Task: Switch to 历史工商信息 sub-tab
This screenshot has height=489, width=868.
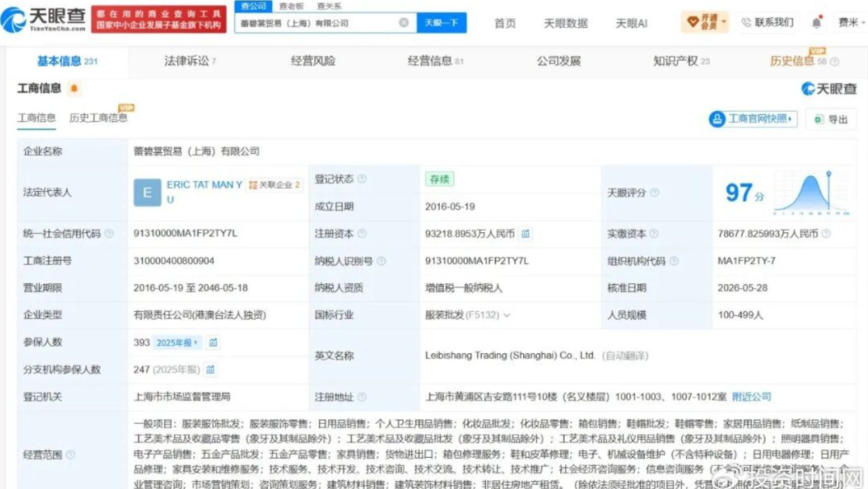Action: tap(98, 117)
